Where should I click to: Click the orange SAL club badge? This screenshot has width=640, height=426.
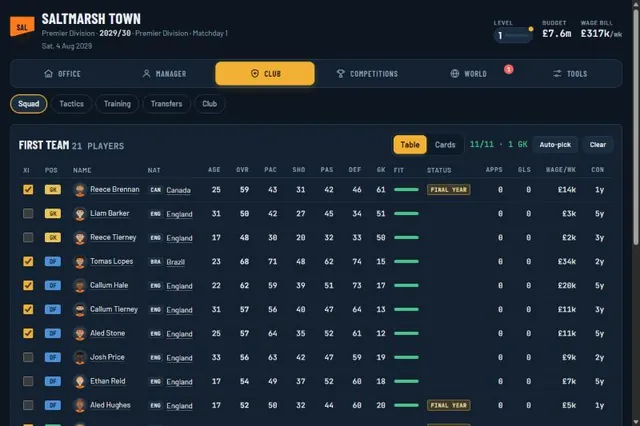(22, 27)
